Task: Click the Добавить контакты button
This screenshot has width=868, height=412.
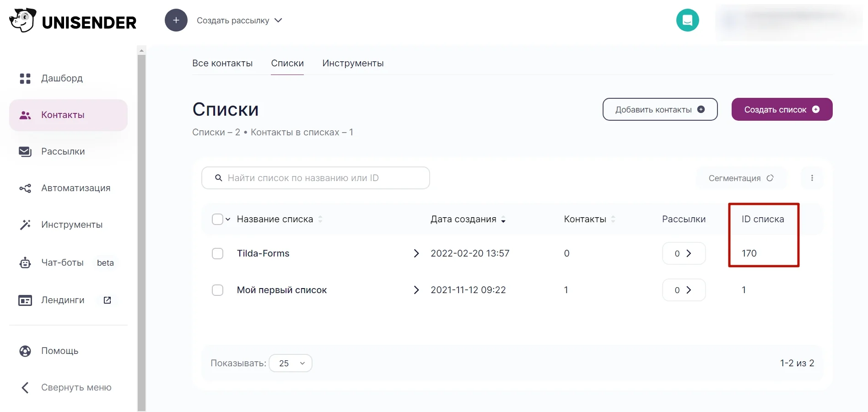Action: coord(660,109)
